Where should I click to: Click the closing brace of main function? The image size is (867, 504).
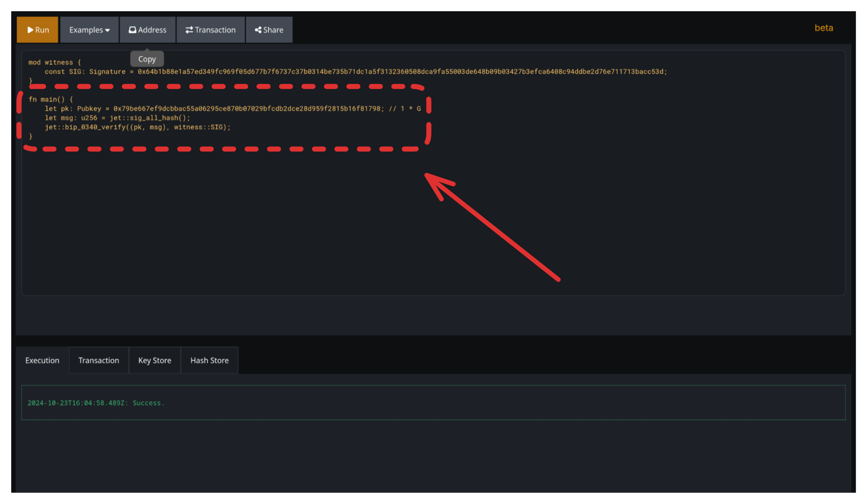click(31, 137)
